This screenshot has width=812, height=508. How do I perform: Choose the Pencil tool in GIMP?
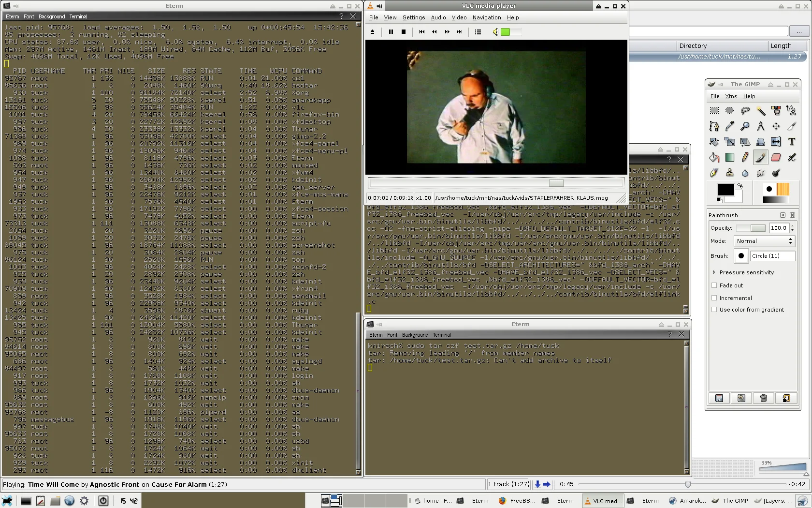[745, 157]
